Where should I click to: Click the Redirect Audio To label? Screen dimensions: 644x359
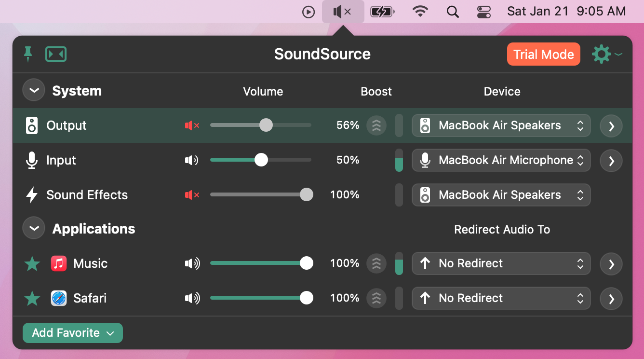pos(502,230)
